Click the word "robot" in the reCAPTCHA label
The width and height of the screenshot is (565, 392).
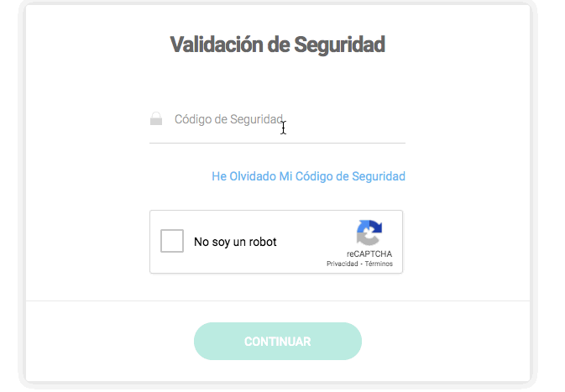tap(261, 242)
